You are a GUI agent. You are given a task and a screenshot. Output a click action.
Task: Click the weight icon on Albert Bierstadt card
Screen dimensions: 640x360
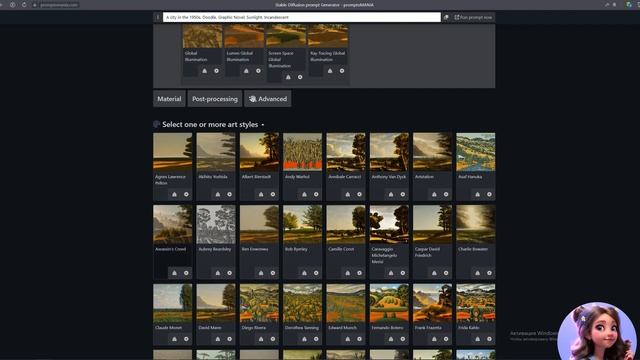point(261,194)
